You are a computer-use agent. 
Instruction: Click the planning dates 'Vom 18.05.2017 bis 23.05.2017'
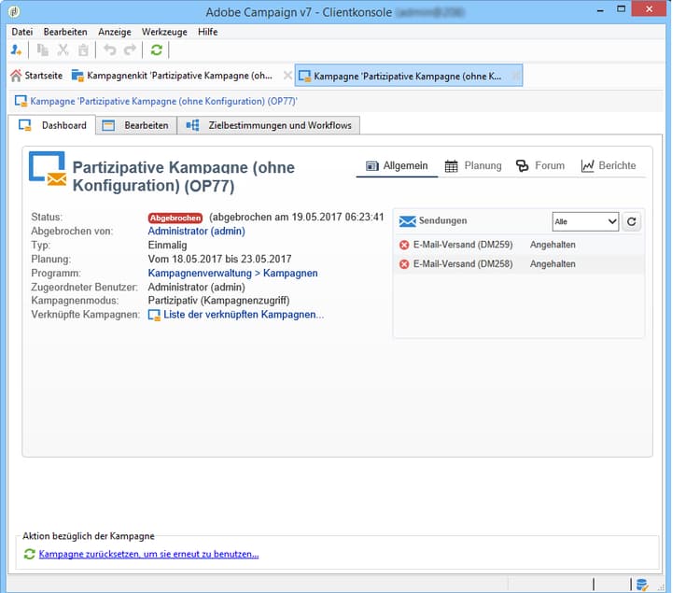coord(219,259)
